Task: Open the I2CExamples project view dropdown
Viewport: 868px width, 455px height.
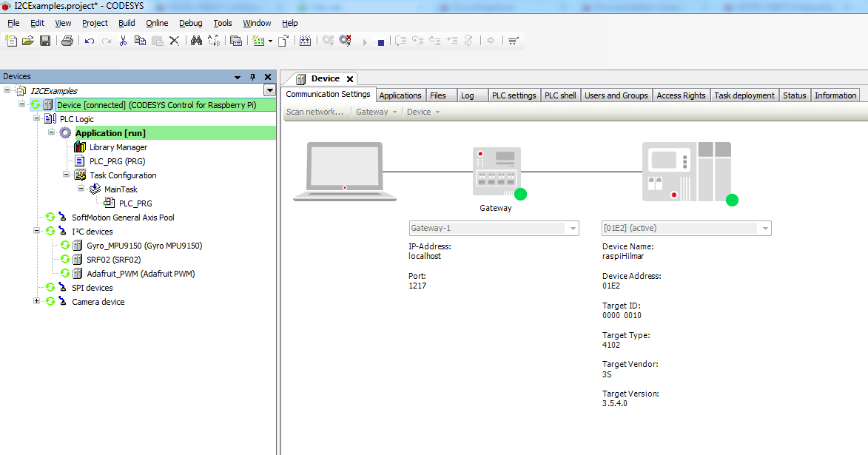Action: pyautogui.click(x=269, y=90)
